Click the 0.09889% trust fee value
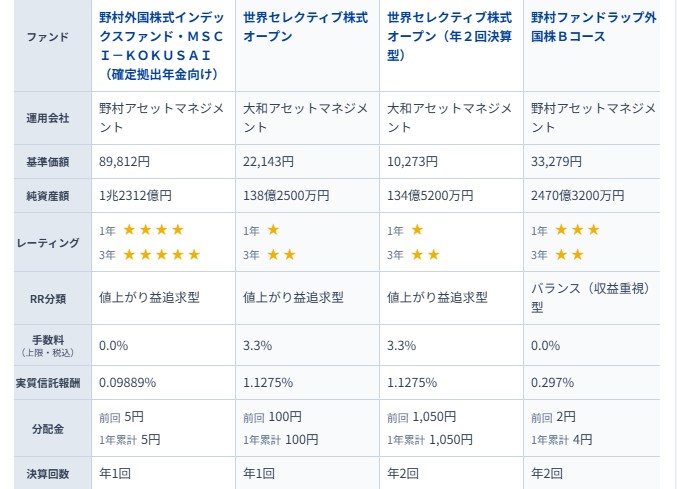This screenshot has width=677, height=489. pos(128,382)
